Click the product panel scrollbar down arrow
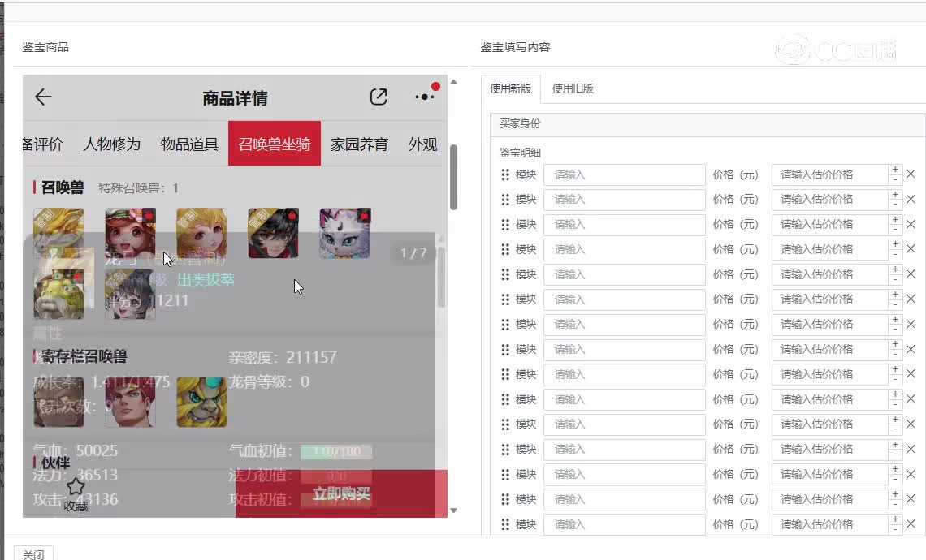The height and width of the screenshot is (560, 926). 453,510
